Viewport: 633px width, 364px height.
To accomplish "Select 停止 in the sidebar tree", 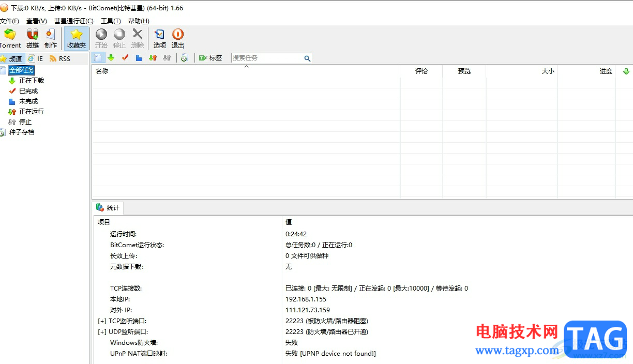I will coord(25,122).
